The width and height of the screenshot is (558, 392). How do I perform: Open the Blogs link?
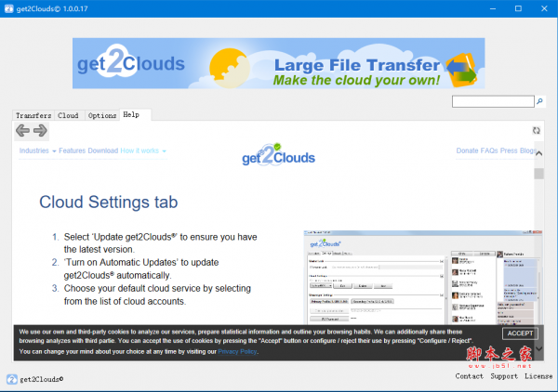pos(527,150)
